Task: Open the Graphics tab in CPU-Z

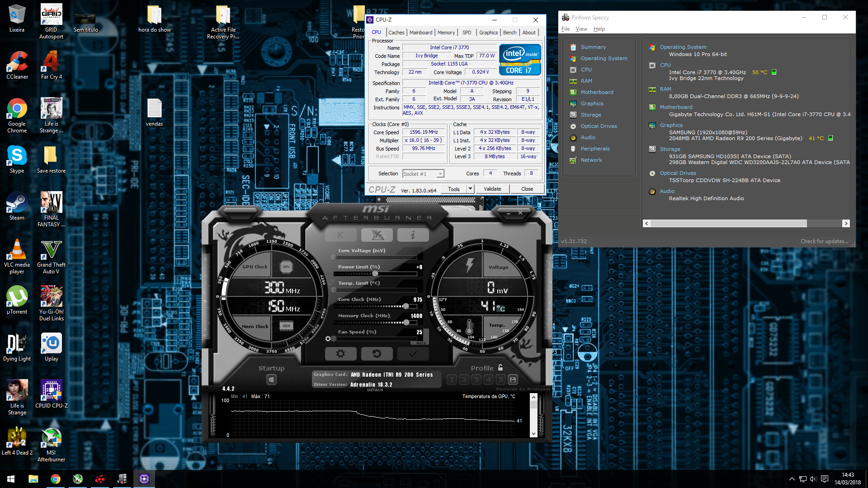Action: pos(488,33)
